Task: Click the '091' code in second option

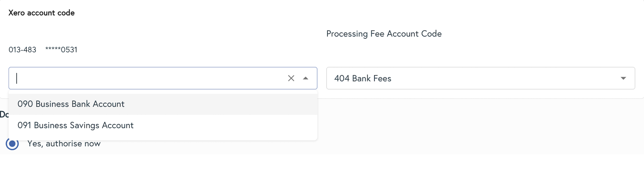Action: [x=24, y=125]
